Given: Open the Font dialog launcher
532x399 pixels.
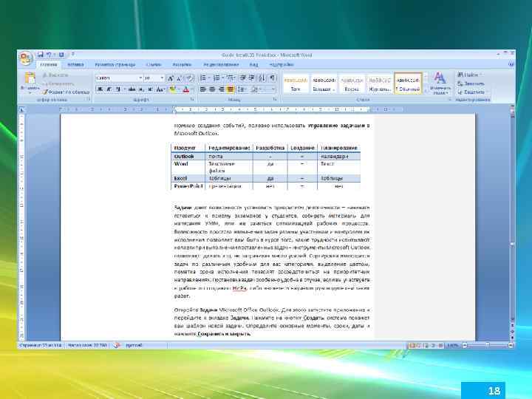Looking at the screenshot, I should [x=191, y=100].
